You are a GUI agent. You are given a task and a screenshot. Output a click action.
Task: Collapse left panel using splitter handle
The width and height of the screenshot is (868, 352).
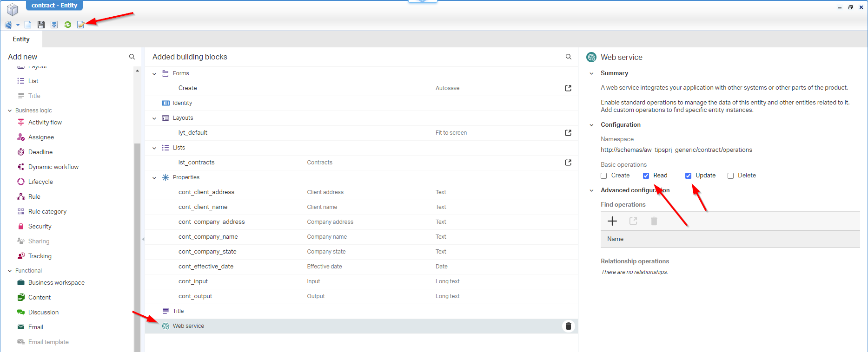(143, 239)
